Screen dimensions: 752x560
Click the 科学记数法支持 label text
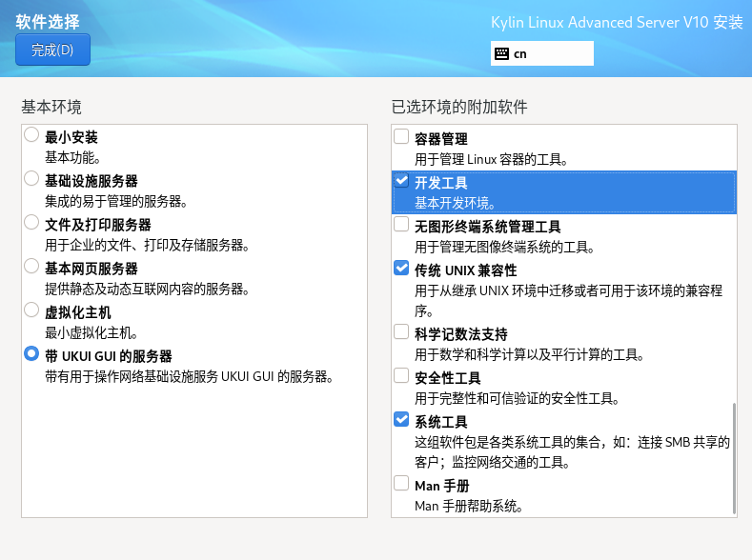click(461, 334)
